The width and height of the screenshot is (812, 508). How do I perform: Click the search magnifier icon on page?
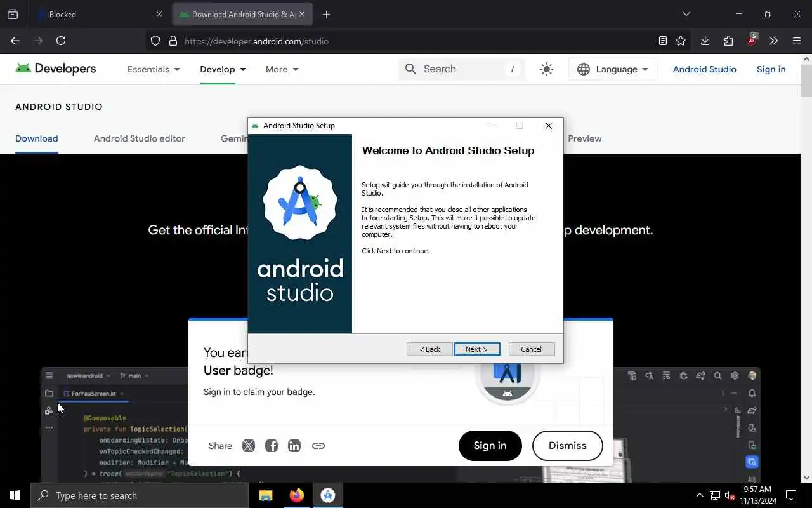click(x=410, y=69)
